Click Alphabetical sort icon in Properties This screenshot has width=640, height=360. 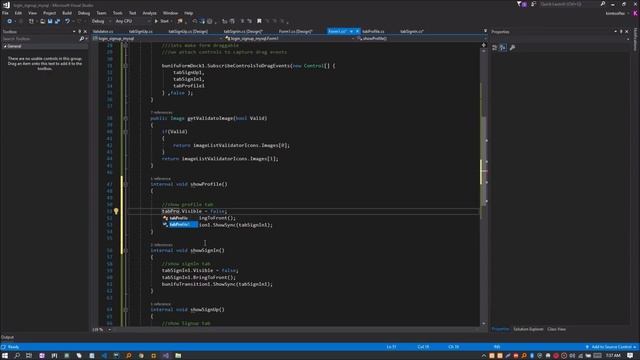(503, 48)
